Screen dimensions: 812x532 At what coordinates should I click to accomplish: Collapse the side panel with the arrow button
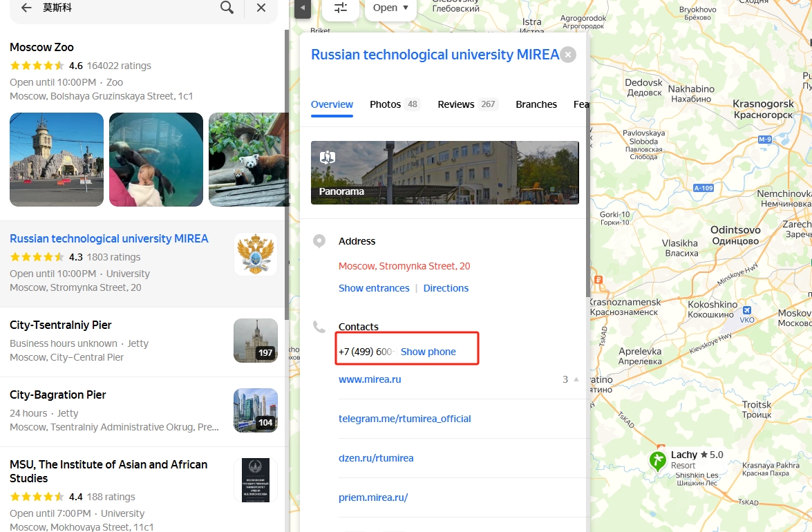[x=303, y=8]
